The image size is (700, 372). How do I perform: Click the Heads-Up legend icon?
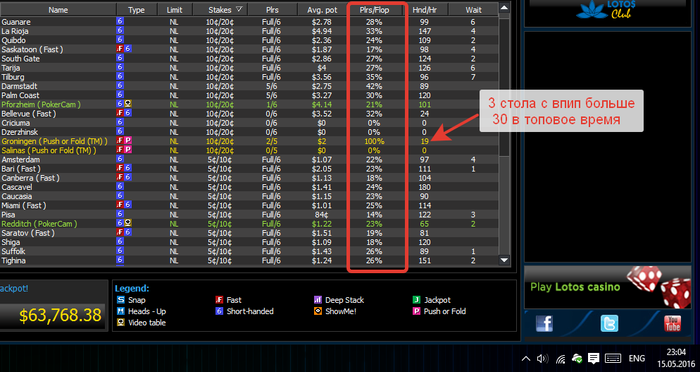[x=121, y=311]
